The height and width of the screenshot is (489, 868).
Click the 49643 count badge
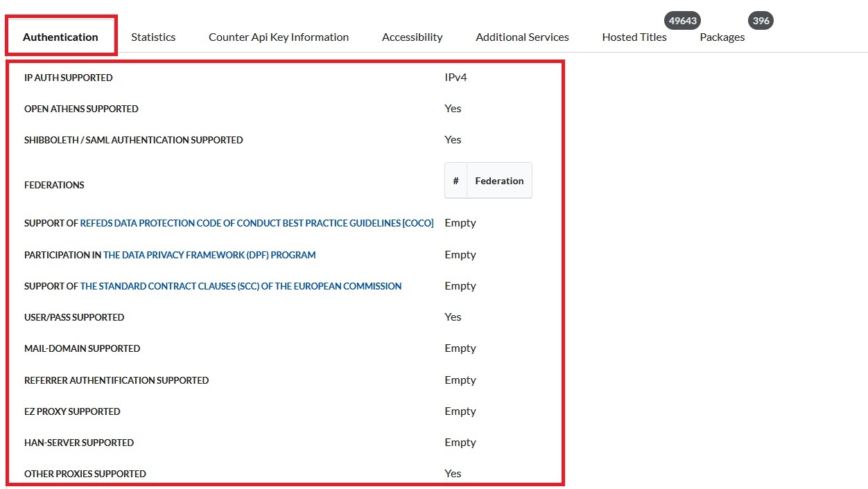click(682, 21)
